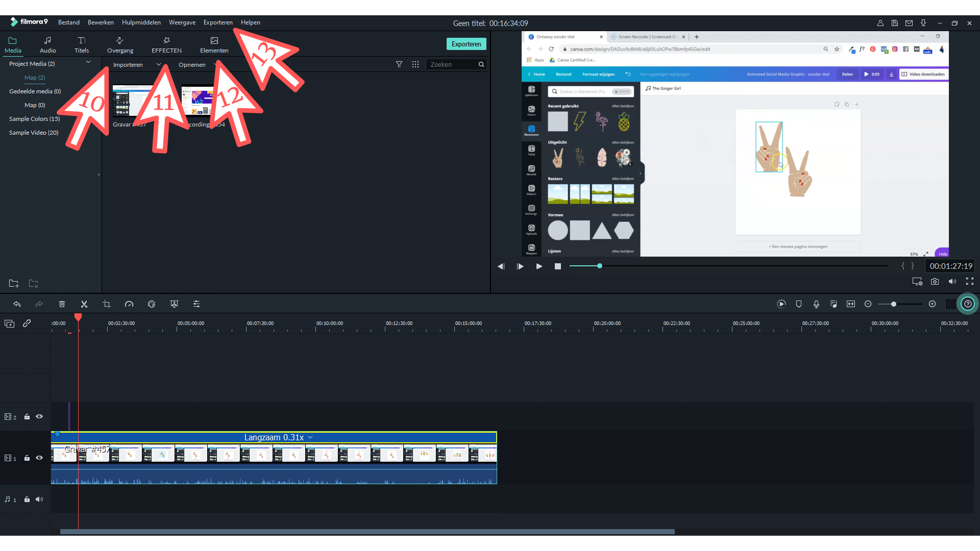The image size is (980, 551).
Task: Hide video track 1 with eye icon
Action: pyautogui.click(x=39, y=458)
